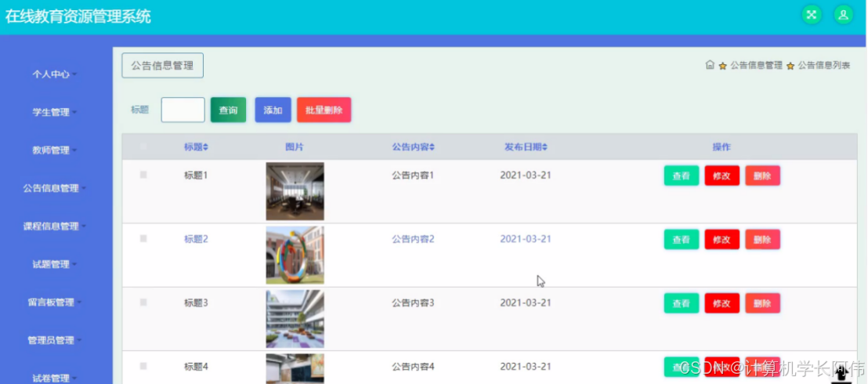
Task: Expand the 公告信息管理 sidebar menu
Action: pyautogui.click(x=54, y=188)
